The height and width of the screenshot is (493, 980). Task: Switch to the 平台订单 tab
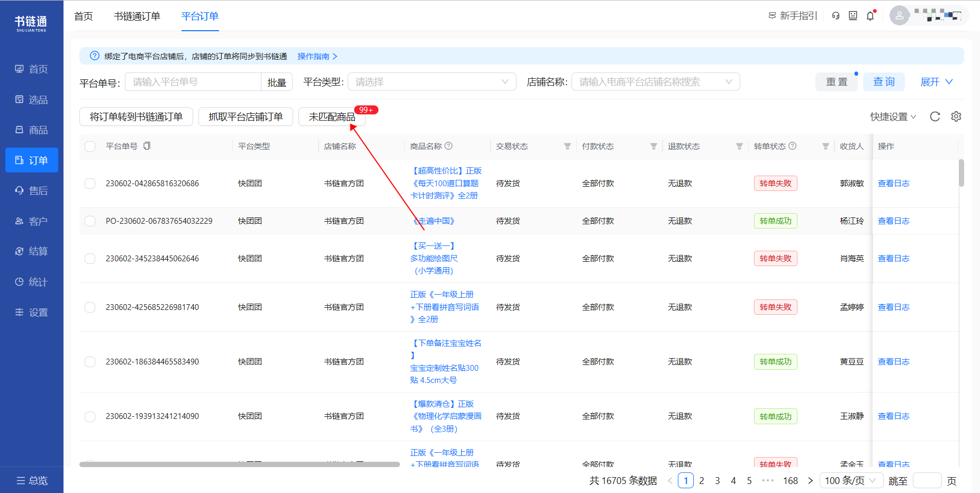tap(200, 16)
